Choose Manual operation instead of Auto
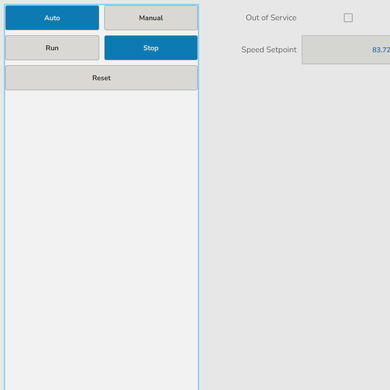 pos(151,18)
